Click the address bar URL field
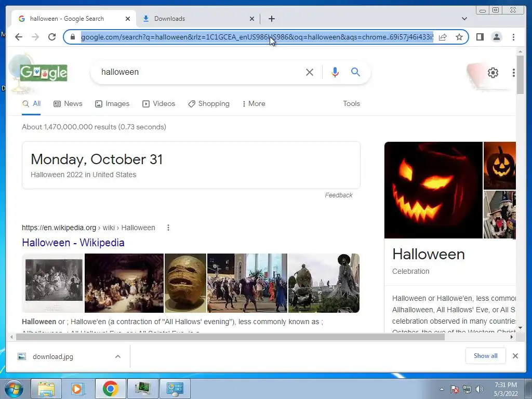532x399 pixels. (257, 37)
